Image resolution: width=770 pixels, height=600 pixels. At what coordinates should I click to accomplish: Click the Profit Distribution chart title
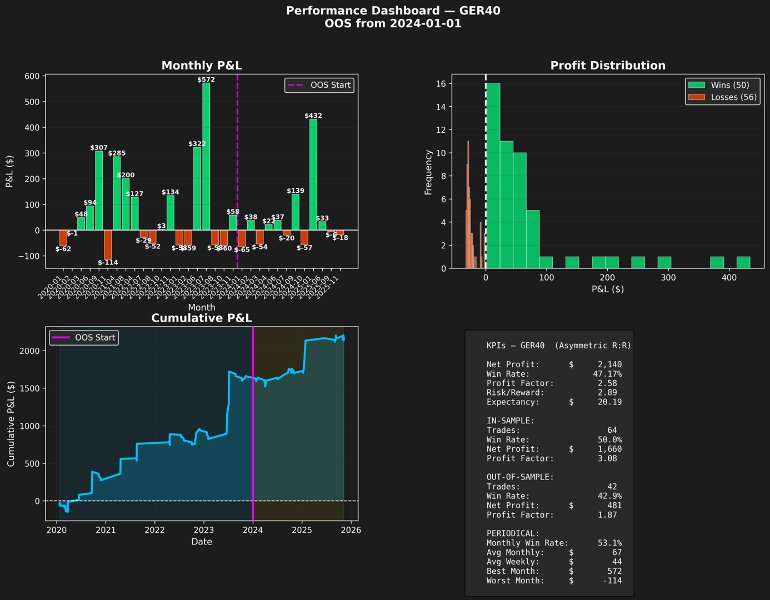(x=607, y=65)
